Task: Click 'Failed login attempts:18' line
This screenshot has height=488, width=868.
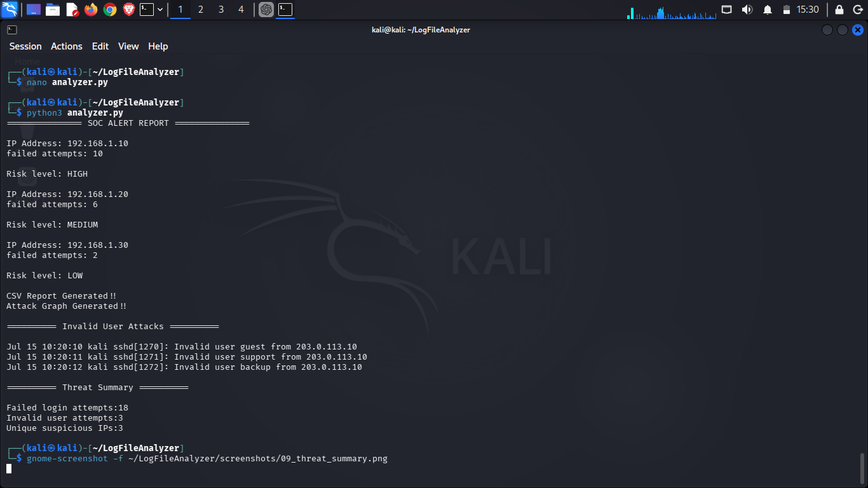Action: pos(67,408)
